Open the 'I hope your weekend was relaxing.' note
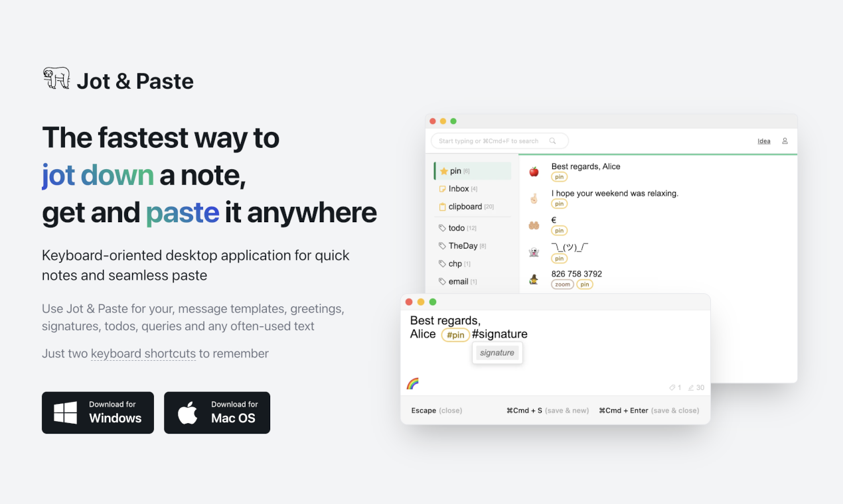 [x=615, y=194]
